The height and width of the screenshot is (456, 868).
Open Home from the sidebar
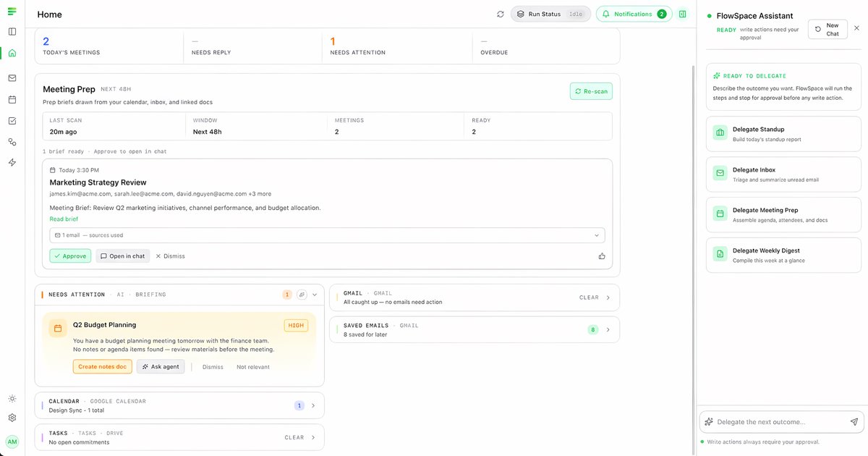(x=12, y=53)
